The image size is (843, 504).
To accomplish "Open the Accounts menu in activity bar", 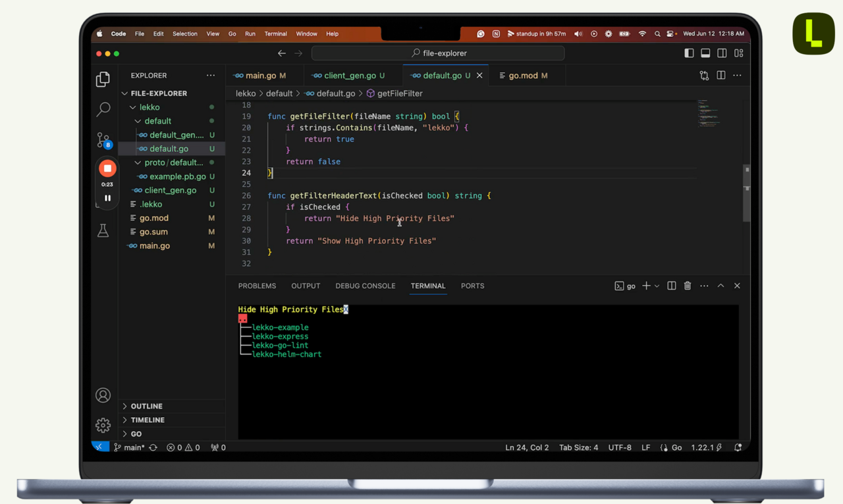I will tap(103, 395).
